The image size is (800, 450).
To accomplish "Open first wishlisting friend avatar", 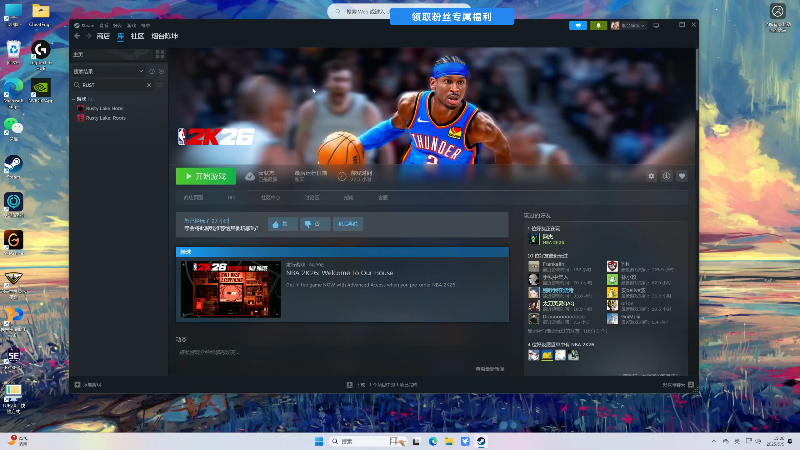I will point(534,355).
